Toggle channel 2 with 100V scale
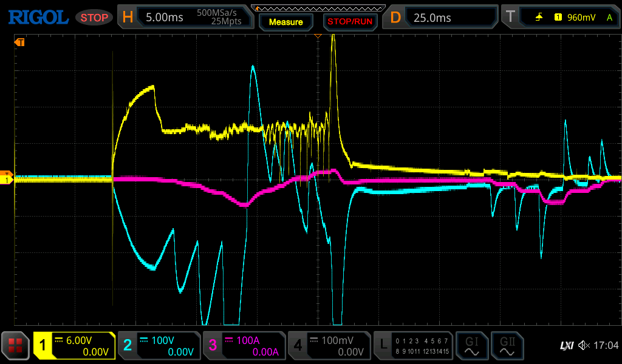Image resolution: width=622 pixels, height=364 pixels. click(x=159, y=346)
